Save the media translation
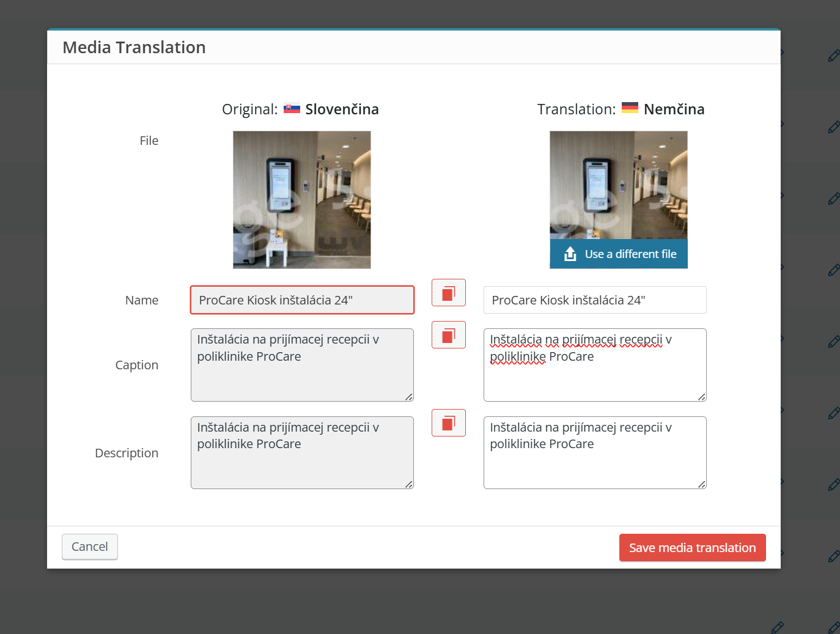This screenshot has height=634, width=840. click(693, 548)
